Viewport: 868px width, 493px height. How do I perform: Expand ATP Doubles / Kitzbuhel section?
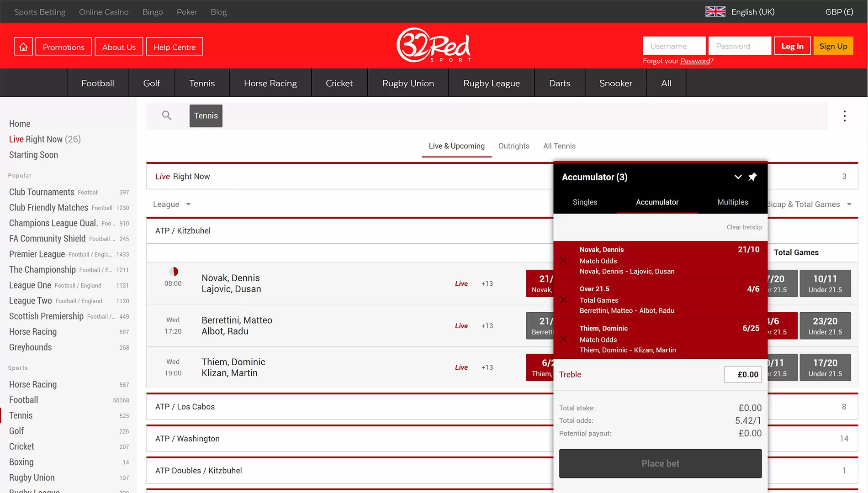[349, 471]
